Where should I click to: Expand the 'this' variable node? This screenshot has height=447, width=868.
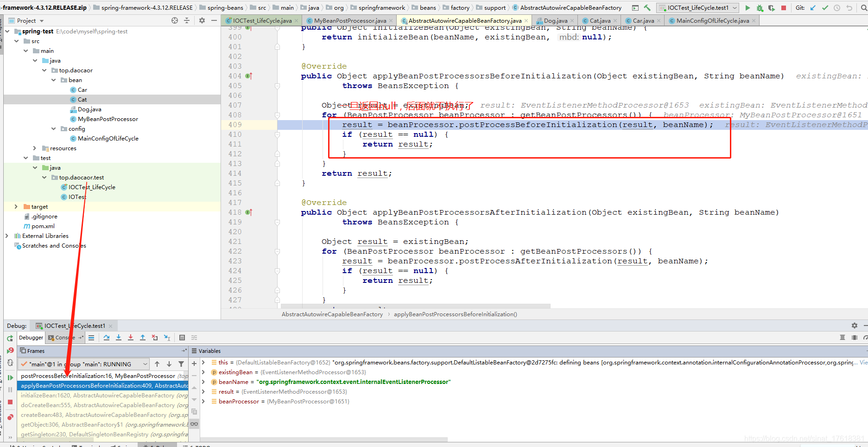point(203,363)
